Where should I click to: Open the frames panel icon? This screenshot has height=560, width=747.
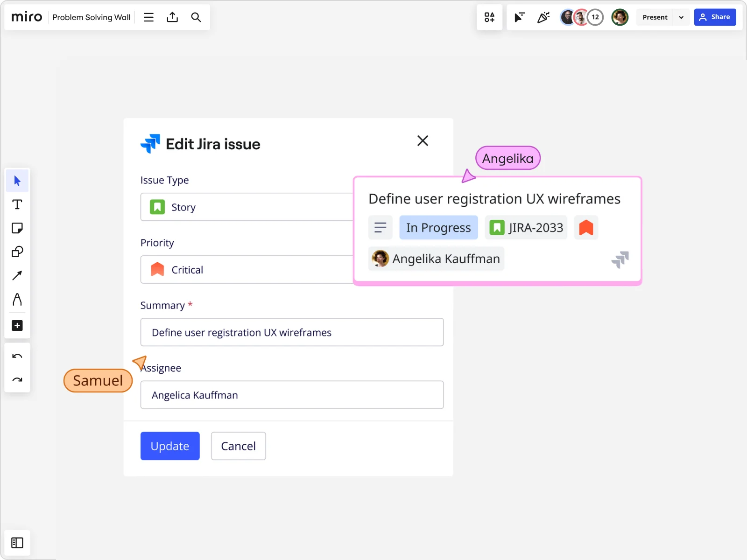[x=17, y=543]
